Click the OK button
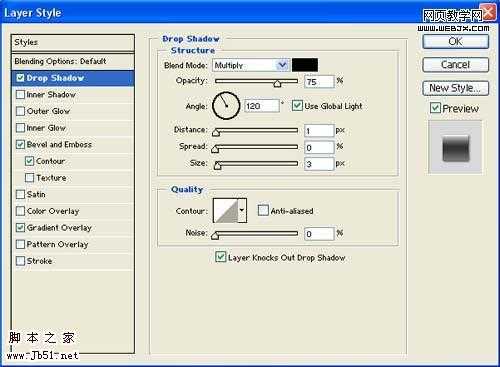 [455, 42]
